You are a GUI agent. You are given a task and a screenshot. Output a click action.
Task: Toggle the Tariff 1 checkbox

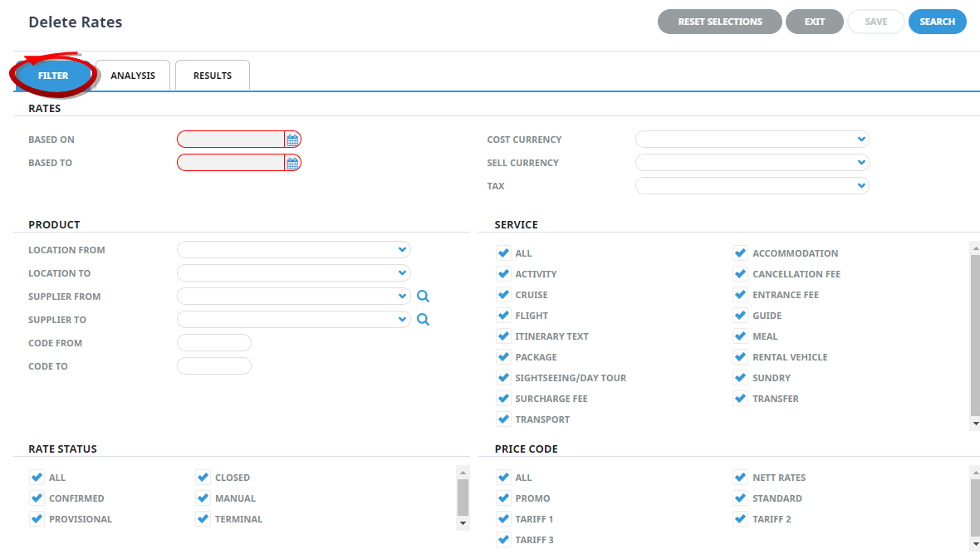503,519
